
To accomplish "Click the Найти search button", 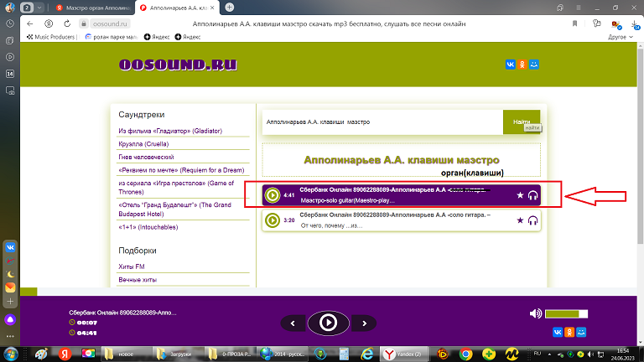I will point(522,122).
